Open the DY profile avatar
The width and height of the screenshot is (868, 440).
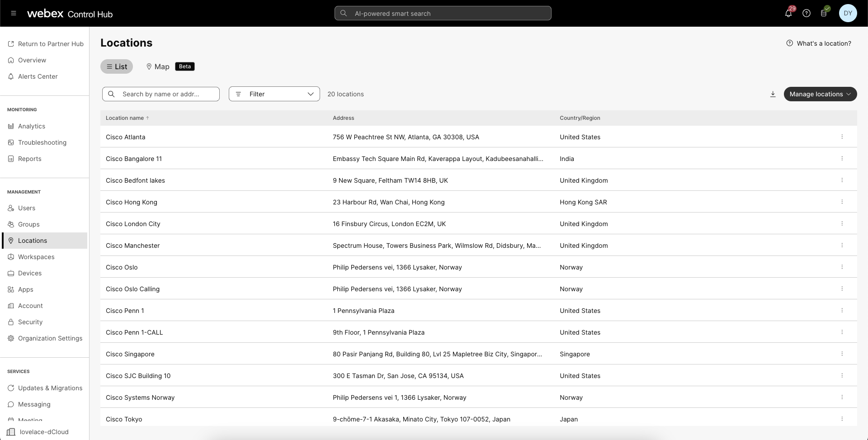[x=848, y=13]
